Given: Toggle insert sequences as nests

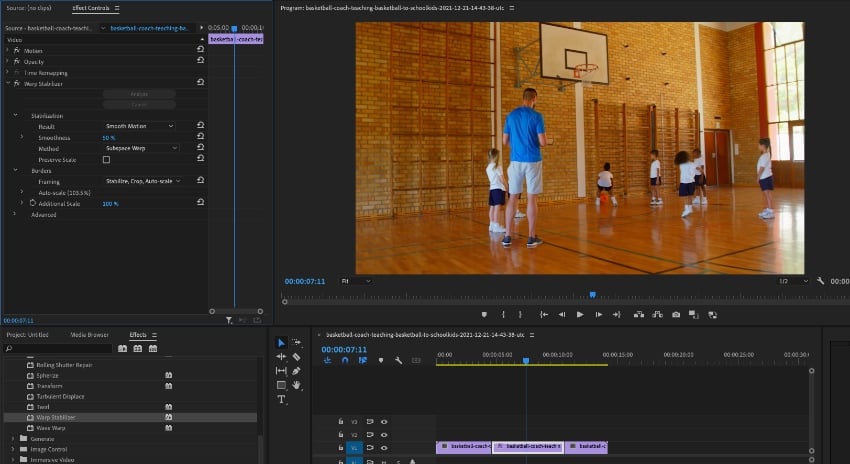Looking at the screenshot, I should click(x=327, y=360).
